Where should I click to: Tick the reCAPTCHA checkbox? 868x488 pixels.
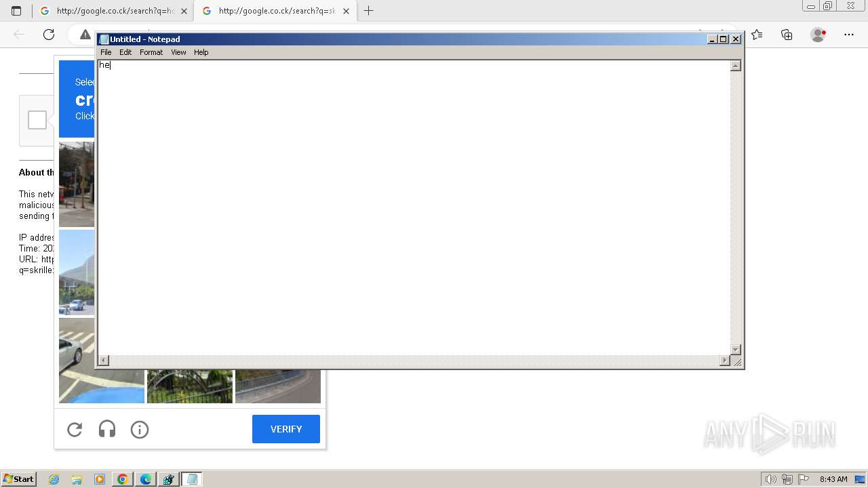click(x=37, y=120)
